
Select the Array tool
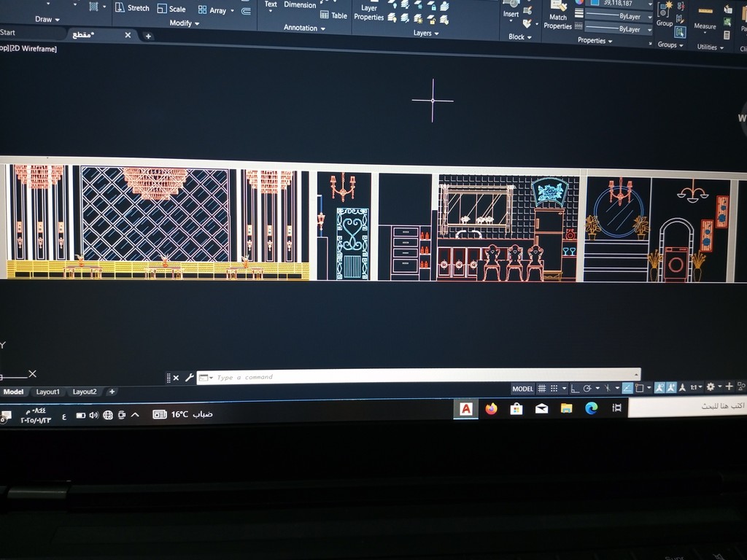tap(212, 10)
